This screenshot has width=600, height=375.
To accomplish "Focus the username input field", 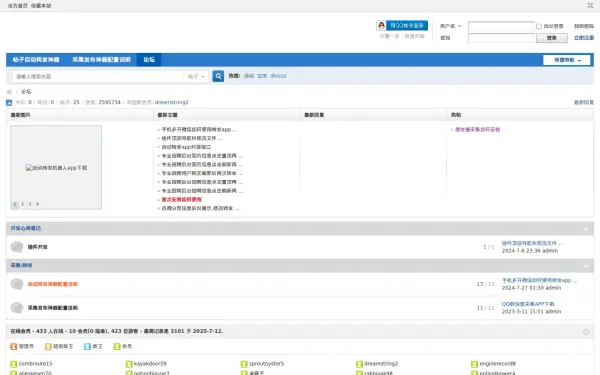I will tap(501, 26).
